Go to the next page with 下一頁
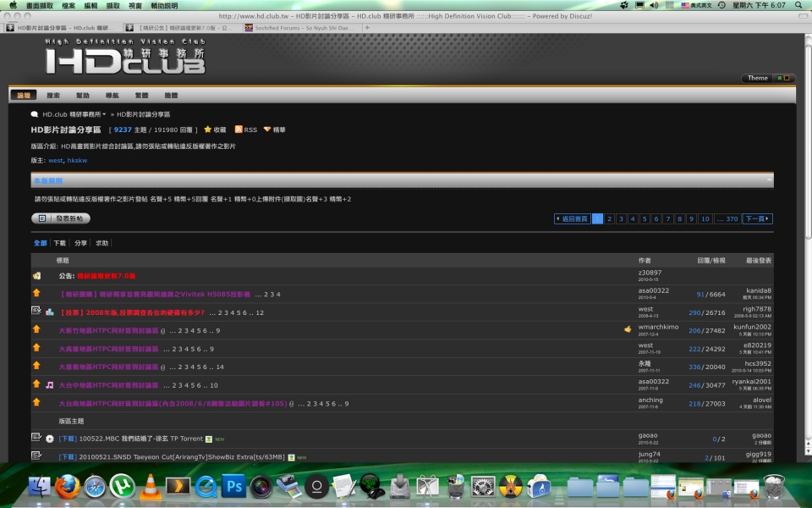The width and height of the screenshot is (812, 508). (x=757, y=218)
